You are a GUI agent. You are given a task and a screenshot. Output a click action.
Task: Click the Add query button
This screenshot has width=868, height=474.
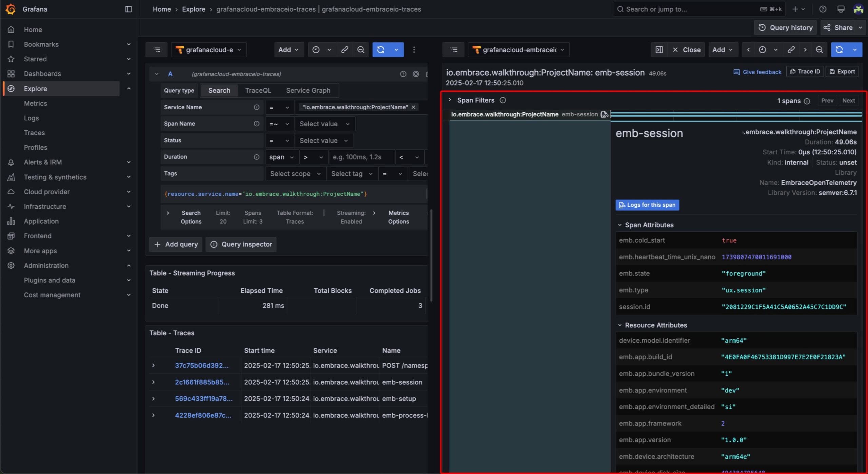[176, 244]
